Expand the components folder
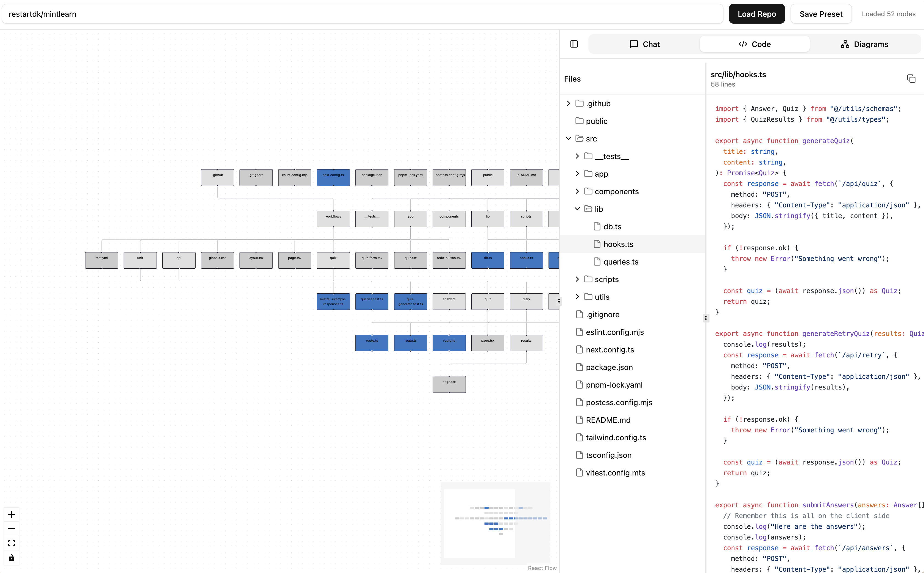924x573 pixels. point(577,191)
